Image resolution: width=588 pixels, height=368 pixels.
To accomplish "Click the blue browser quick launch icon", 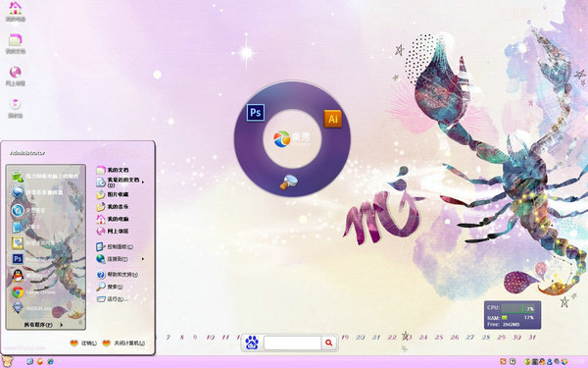I will click(x=50, y=361).
